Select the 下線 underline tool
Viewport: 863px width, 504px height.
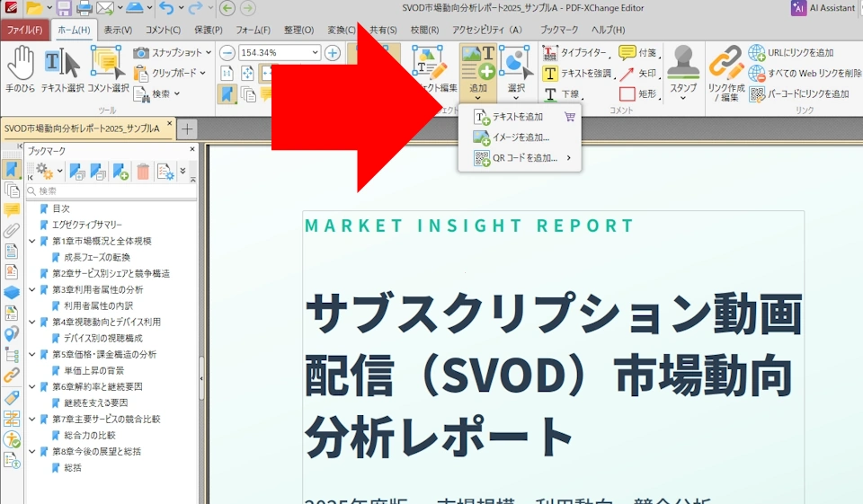pyautogui.click(x=562, y=94)
